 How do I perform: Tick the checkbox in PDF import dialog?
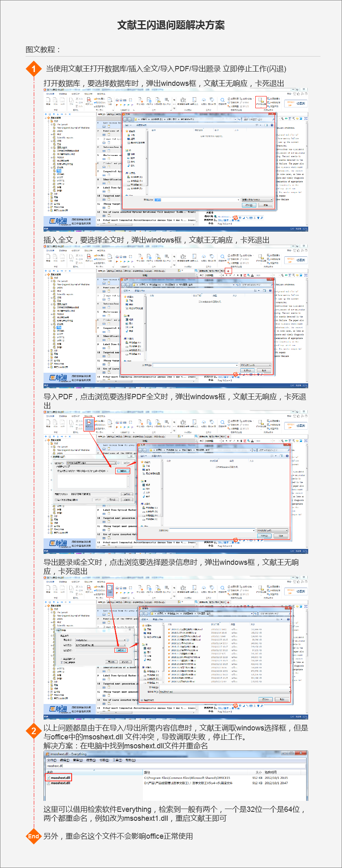click(56, 500)
